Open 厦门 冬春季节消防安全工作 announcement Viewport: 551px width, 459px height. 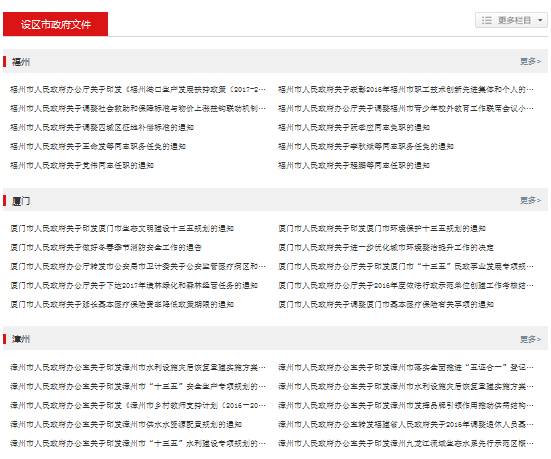click(x=106, y=247)
